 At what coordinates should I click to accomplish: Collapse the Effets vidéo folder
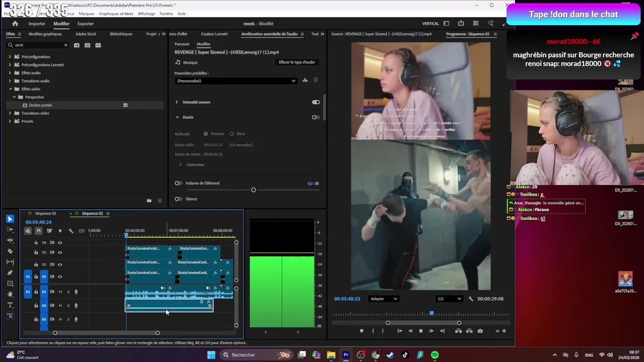pyautogui.click(x=10, y=89)
